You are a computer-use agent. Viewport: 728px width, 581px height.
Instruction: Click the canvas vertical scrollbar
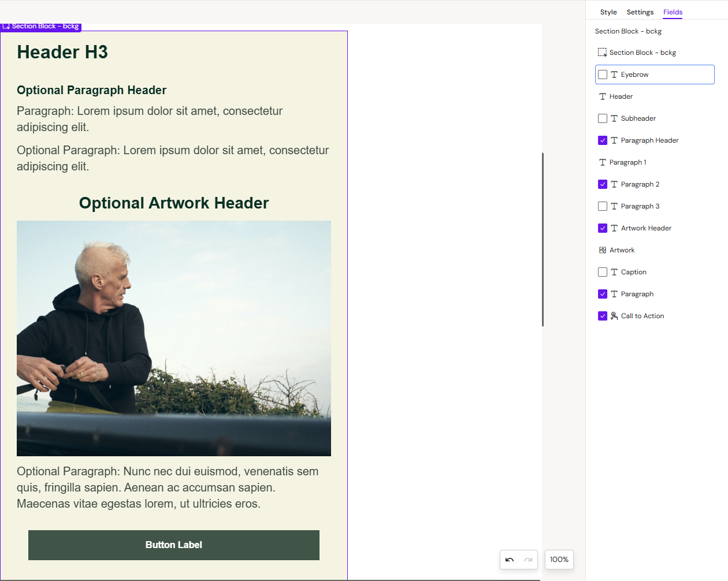click(543, 239)
